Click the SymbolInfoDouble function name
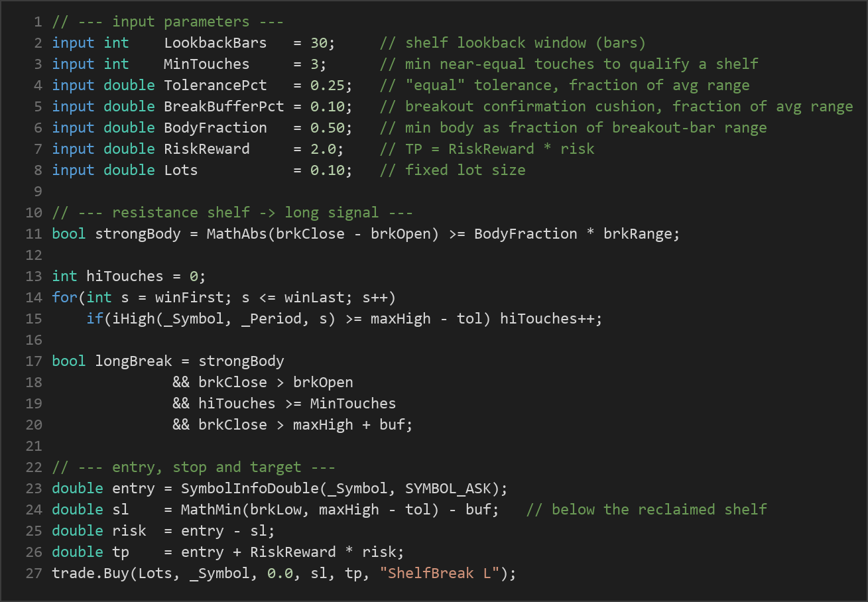Screen dimensions: 868x602 pos(250,488)
